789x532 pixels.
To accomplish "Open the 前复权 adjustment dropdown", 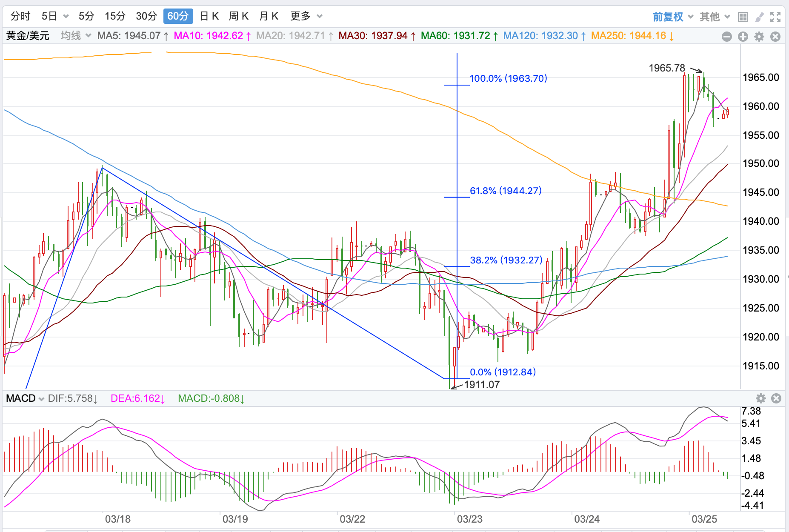I will point(673,17).
